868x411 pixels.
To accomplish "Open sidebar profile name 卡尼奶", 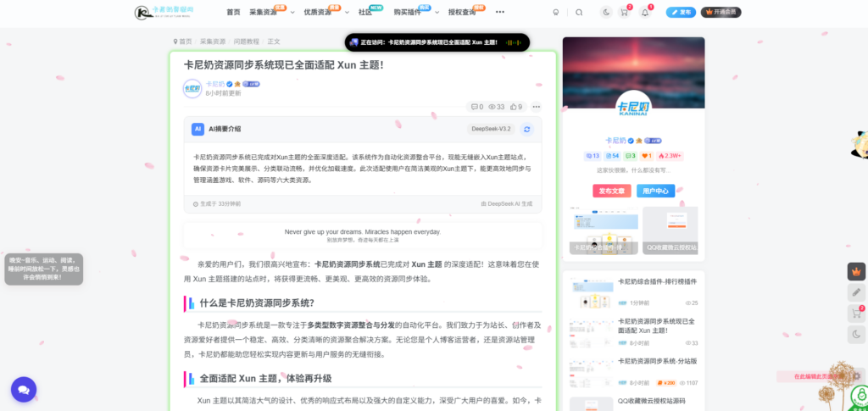I will (x=615, y=141).
